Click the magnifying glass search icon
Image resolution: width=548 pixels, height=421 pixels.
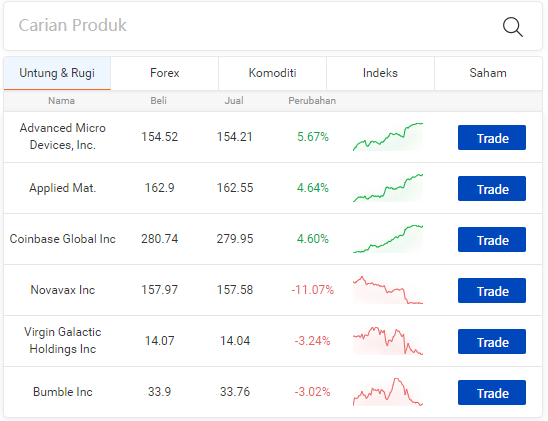coord(513,27)
